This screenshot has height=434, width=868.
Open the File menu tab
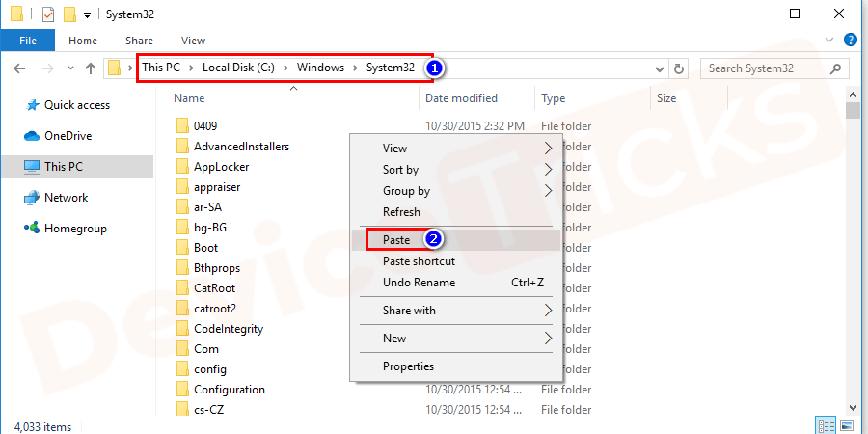coord(28,41)
